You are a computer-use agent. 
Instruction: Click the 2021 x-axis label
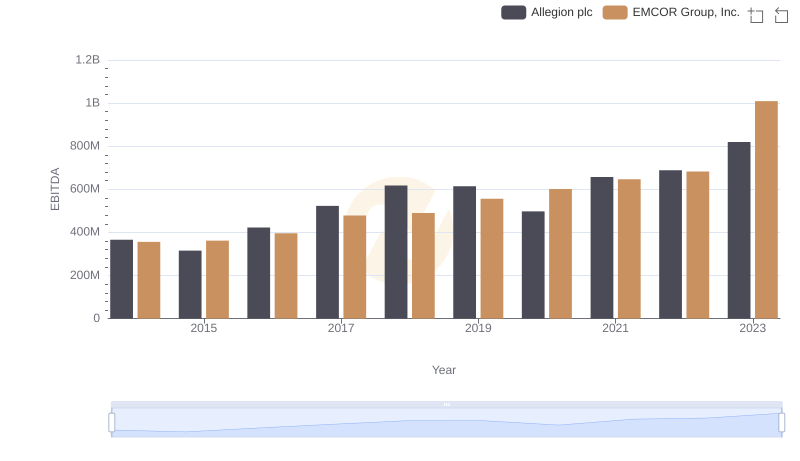point(615,328)
